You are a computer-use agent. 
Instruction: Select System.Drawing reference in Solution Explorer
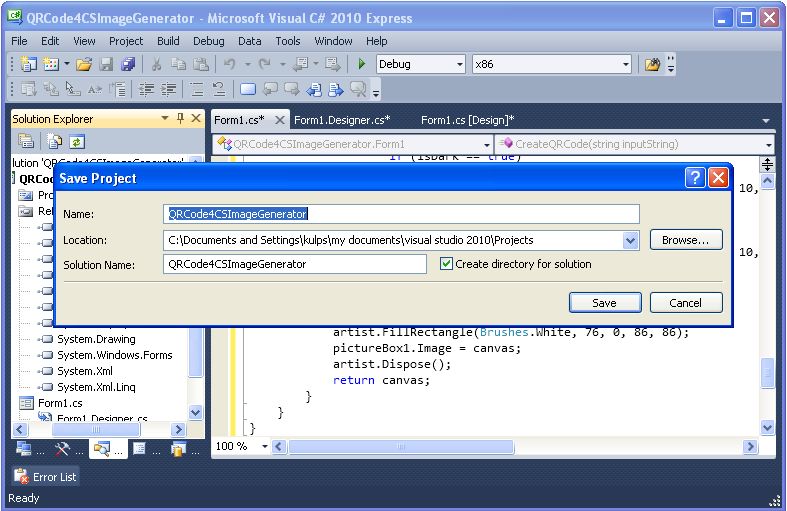tap(96, 339)
